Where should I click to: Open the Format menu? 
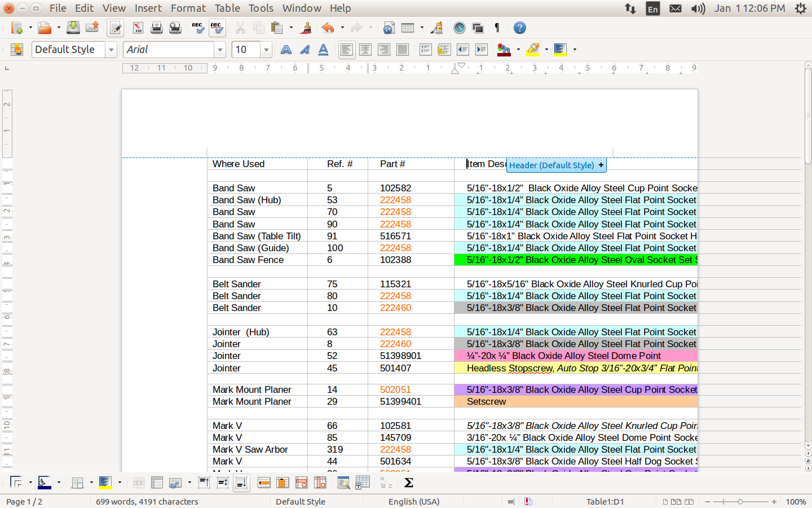(188, 8)
